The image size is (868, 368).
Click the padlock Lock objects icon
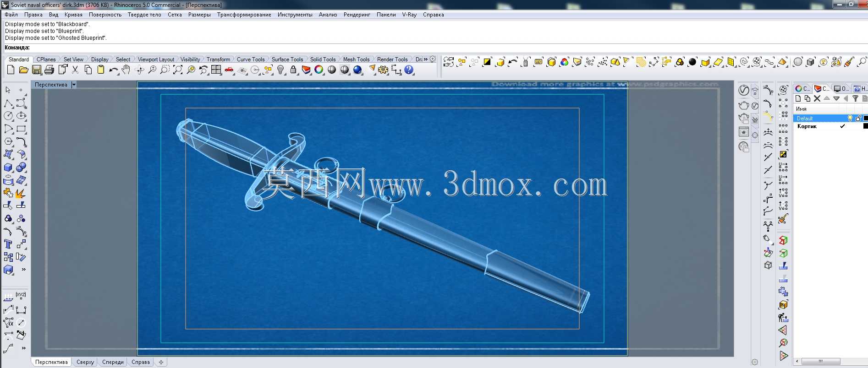point(293,70)
